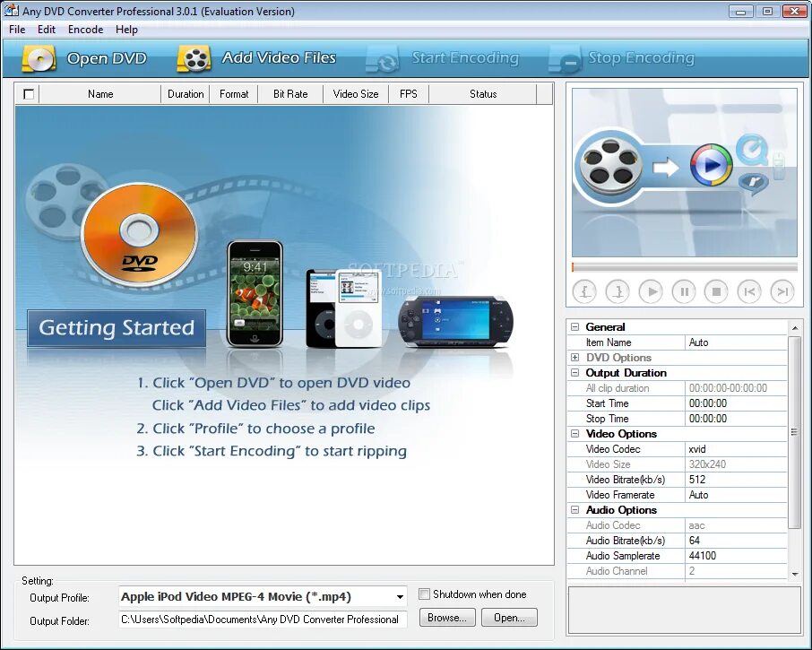
Task: Click the preview thumbnail image
Action: [684, 172]
